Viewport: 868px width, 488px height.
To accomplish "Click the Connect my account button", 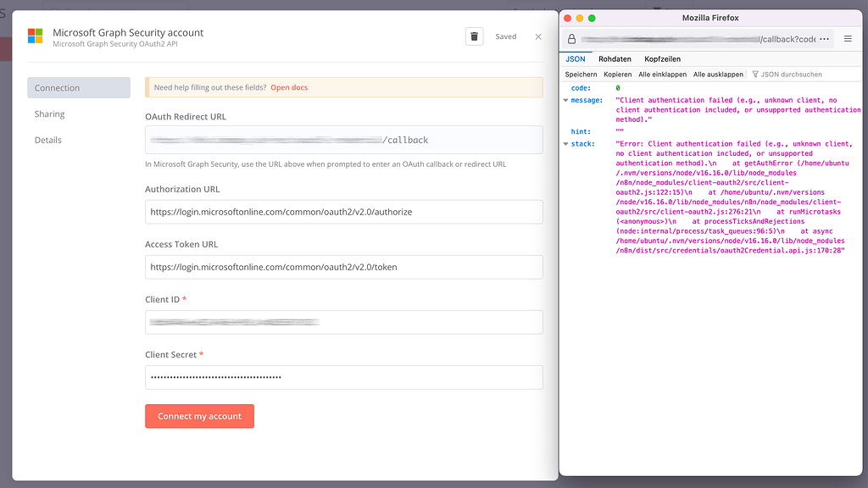I will coord(199,416).
